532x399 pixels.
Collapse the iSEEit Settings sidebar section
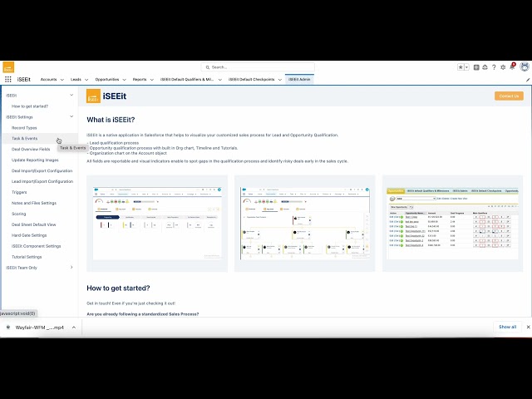click(71, 116)
